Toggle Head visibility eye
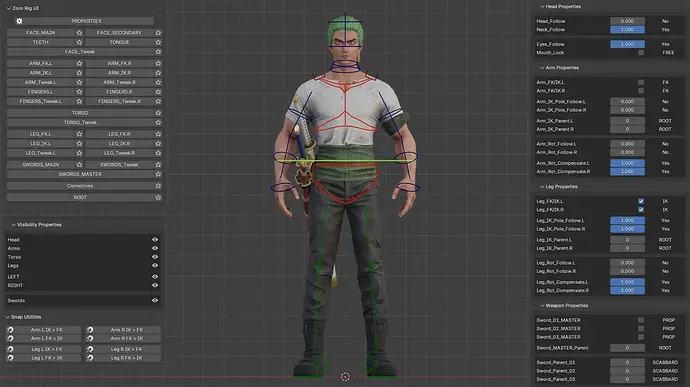690x387 pixels. pos(155,240)
